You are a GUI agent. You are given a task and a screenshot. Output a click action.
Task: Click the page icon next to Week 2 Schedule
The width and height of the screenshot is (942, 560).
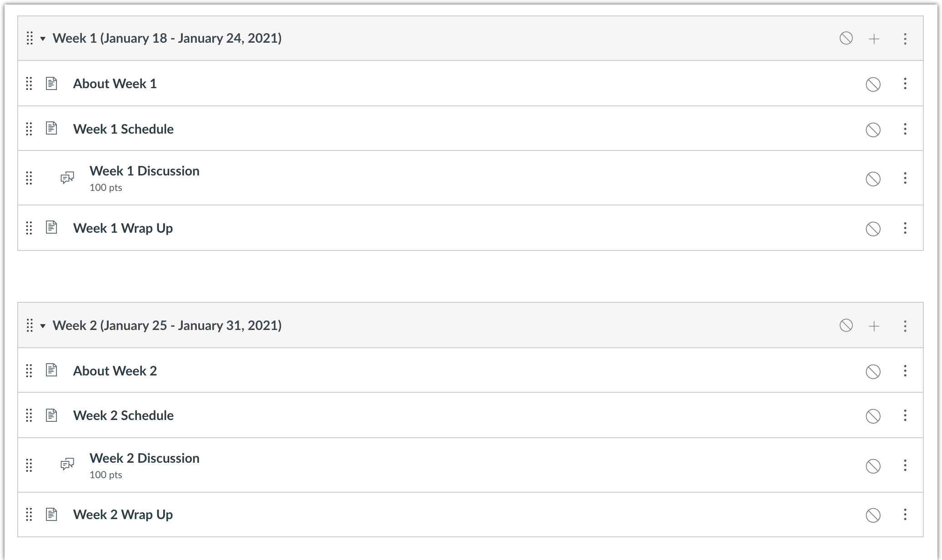point(52,415)
